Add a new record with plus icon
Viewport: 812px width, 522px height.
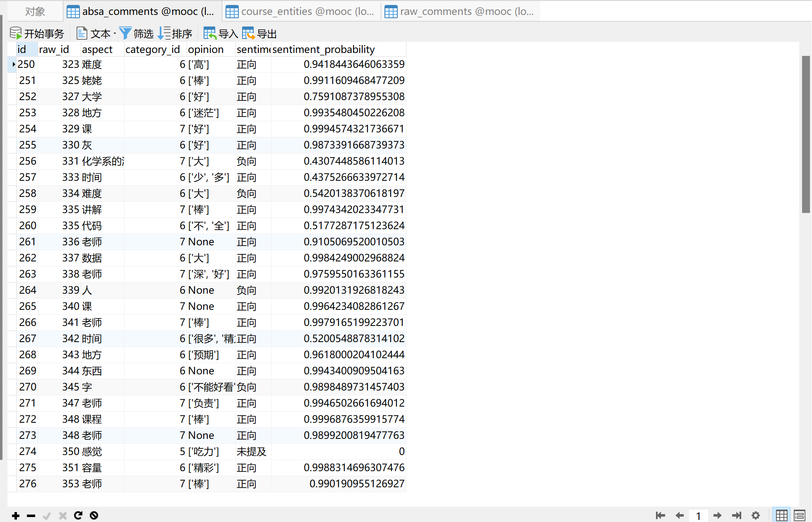[x=16, y=515]
